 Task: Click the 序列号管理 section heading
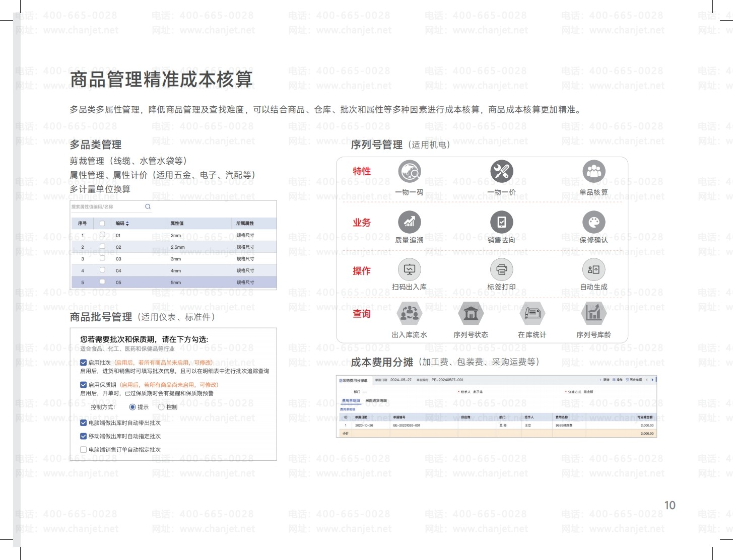coord(377,145)
